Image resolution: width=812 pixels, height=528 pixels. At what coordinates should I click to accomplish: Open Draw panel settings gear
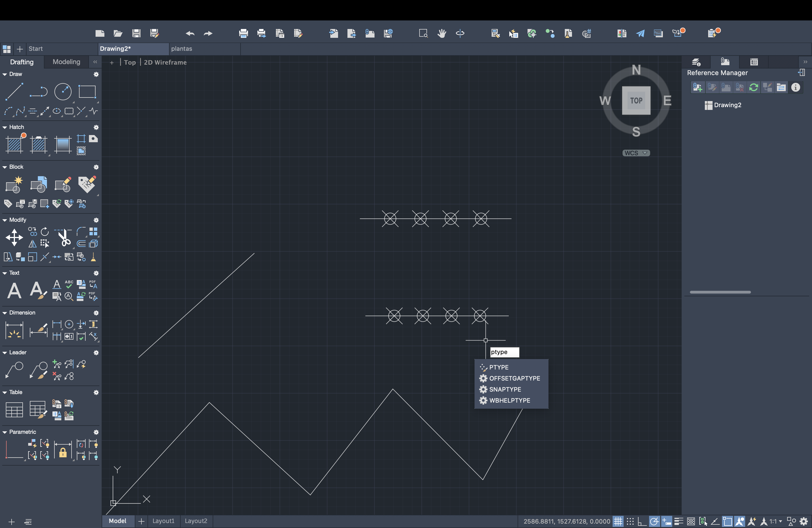[x=96, y=74]
